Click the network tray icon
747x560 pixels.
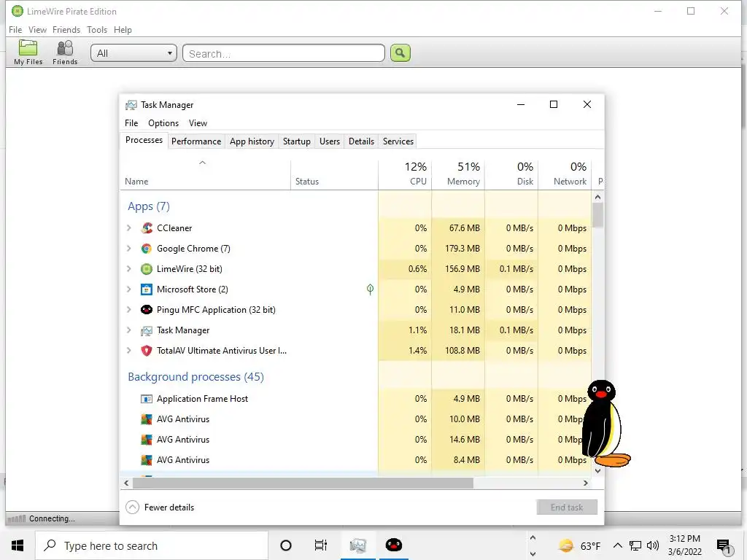635,545
